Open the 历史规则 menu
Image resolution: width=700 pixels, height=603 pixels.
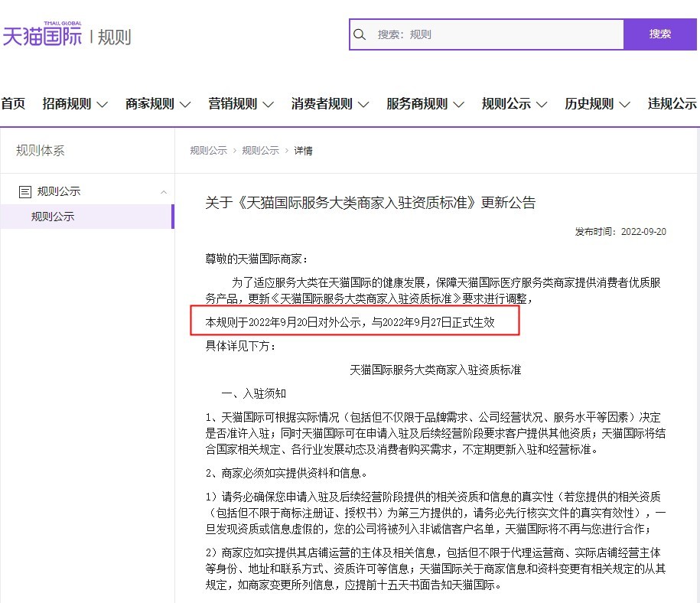tap(589, 103)
